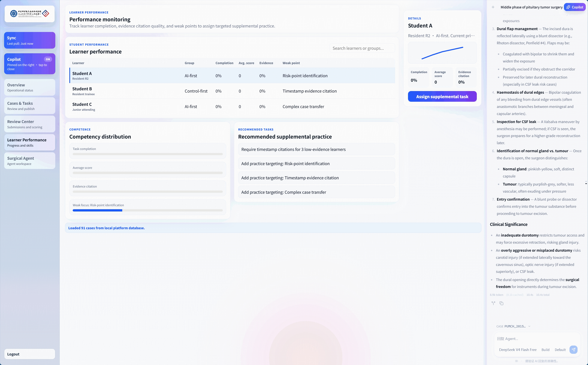Select recommendation: Require timestamp citations for 3 learners
588x365 pixels.
(x=316, y=149)
